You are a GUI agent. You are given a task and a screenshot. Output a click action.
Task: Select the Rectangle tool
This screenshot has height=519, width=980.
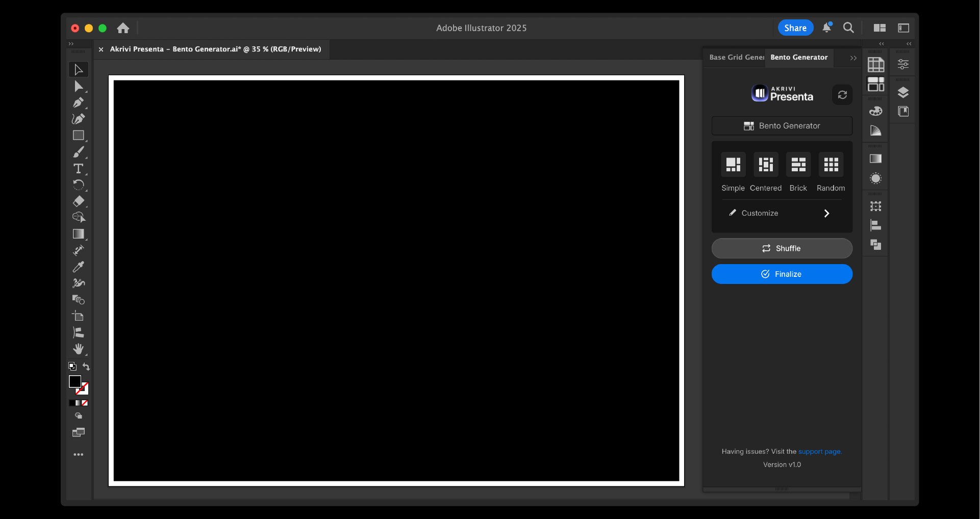coord(79,135)
